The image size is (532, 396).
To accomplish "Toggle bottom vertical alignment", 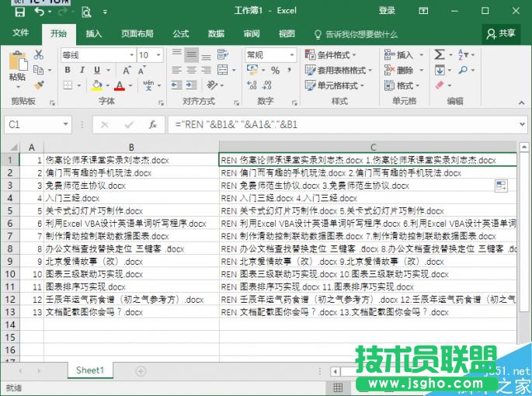I will tap(207, 56).
